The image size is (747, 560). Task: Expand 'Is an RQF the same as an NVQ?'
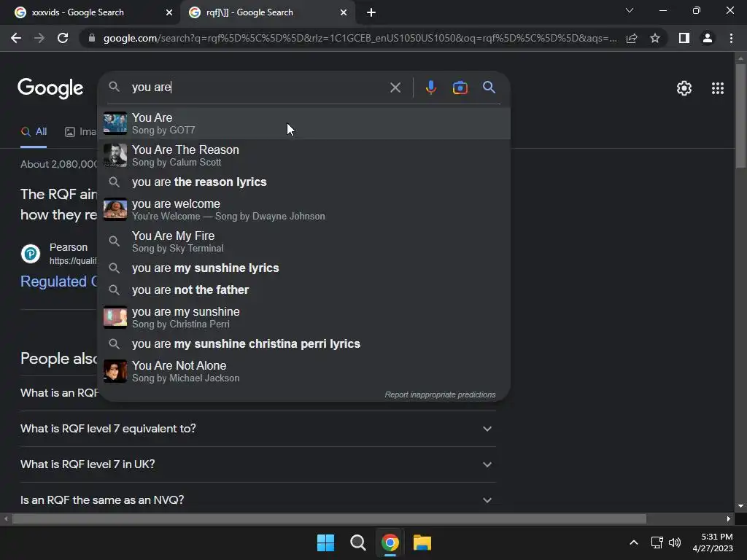point(258,500)
